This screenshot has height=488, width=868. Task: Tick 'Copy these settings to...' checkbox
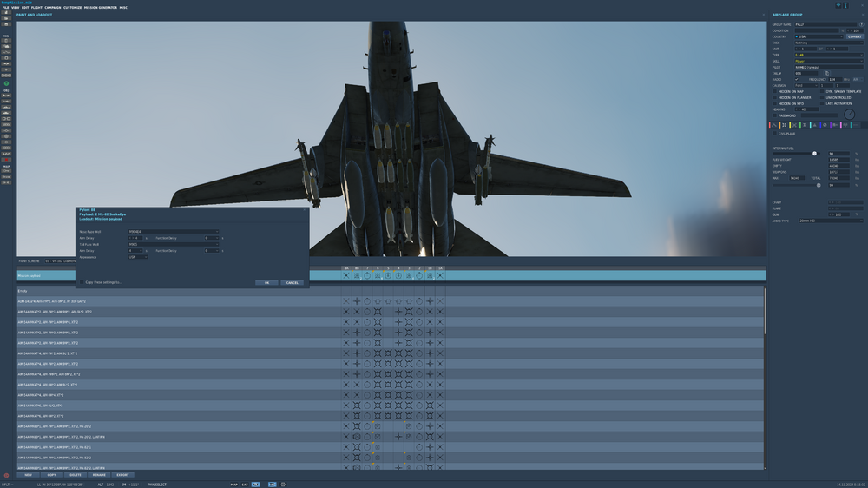click(x=82, y=282)
